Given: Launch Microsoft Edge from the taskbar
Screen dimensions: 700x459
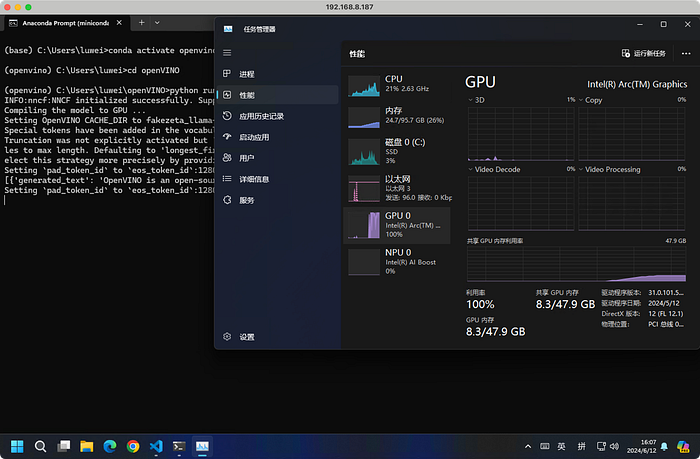Looking at the screenshot, I should point(110,446).
